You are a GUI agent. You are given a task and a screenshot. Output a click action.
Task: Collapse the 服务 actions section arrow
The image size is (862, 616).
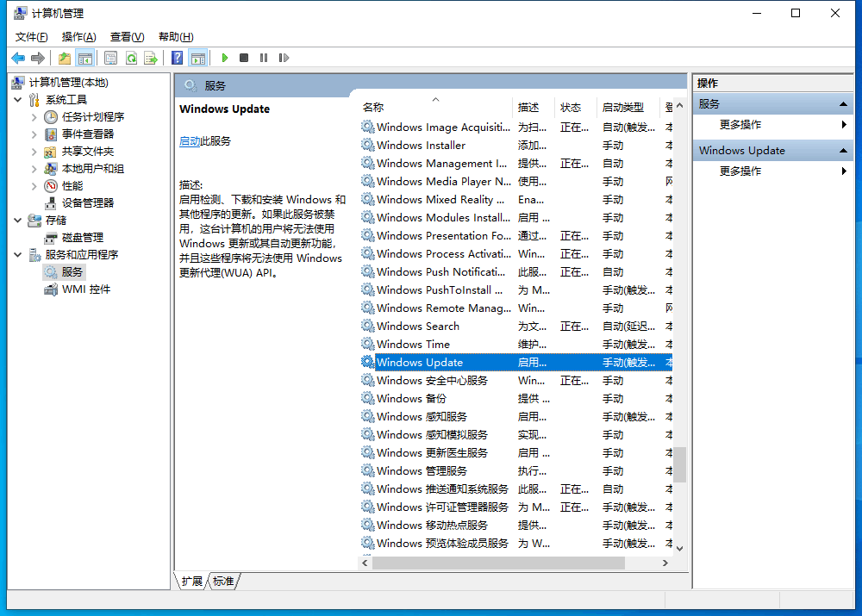pos(843,104)
